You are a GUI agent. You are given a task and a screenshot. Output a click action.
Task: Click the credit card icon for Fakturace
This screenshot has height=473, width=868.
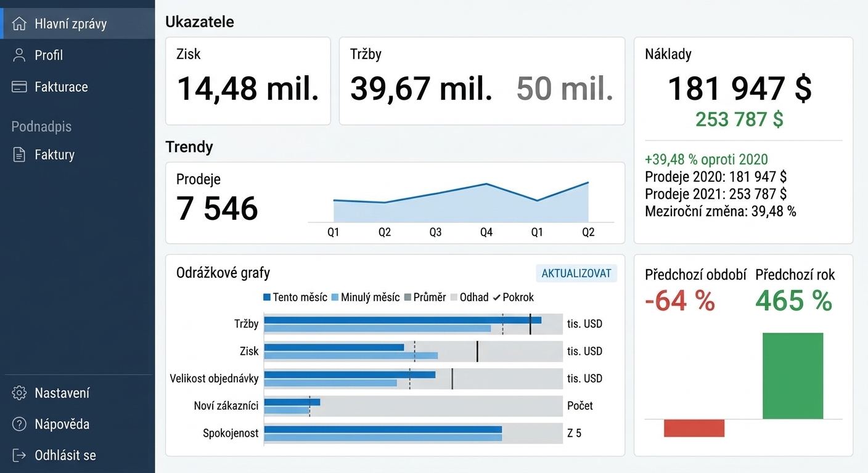(19, 86)
